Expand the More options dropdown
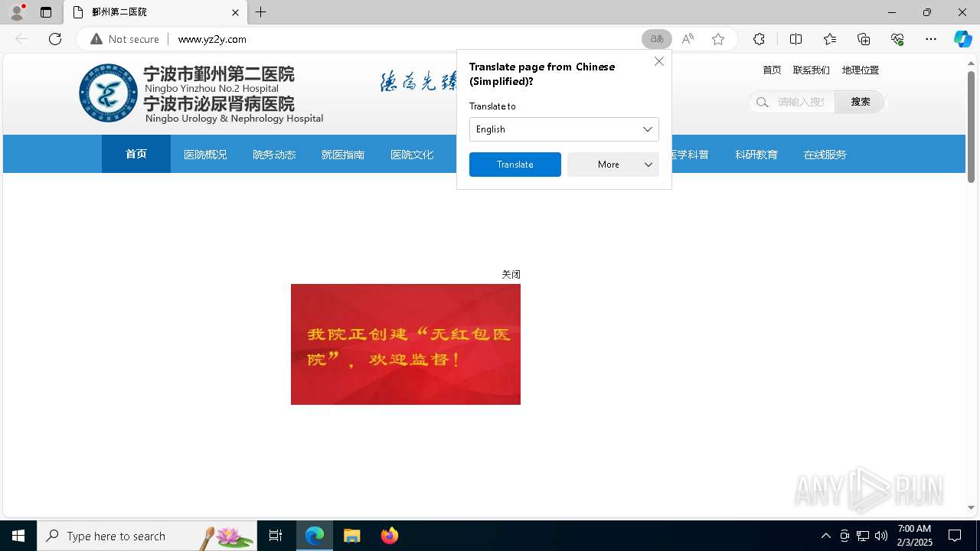980x551 pixels. coord(613,165)
